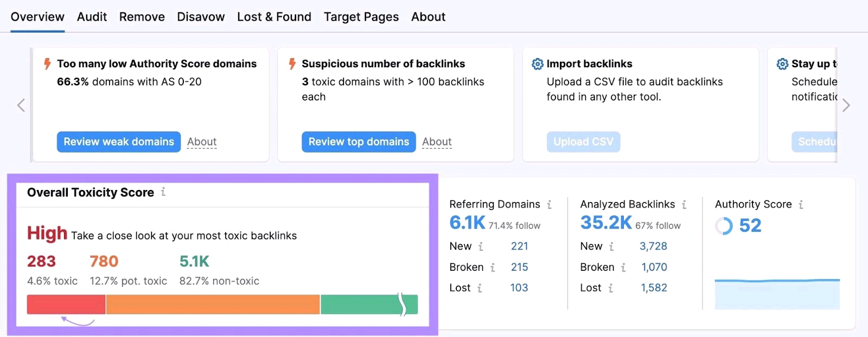This screenshot has width=868, height=337.
Task: Click Suspicious number of backlinks title
Action: click(x=383, y=64)
